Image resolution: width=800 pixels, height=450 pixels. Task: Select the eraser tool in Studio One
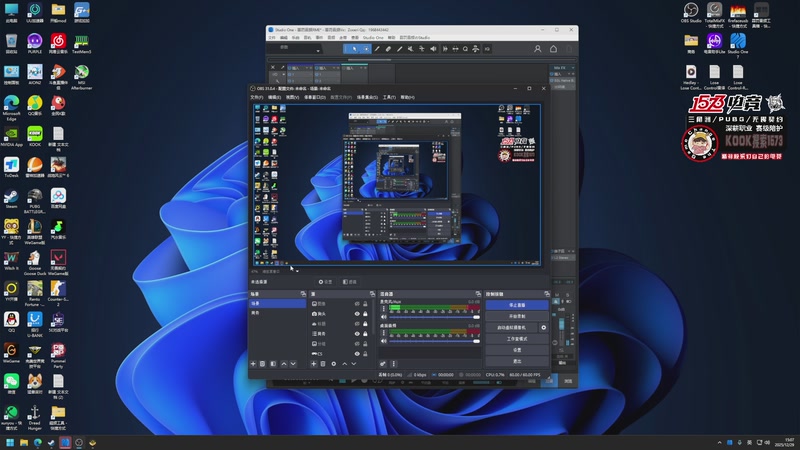click(388, 48)
